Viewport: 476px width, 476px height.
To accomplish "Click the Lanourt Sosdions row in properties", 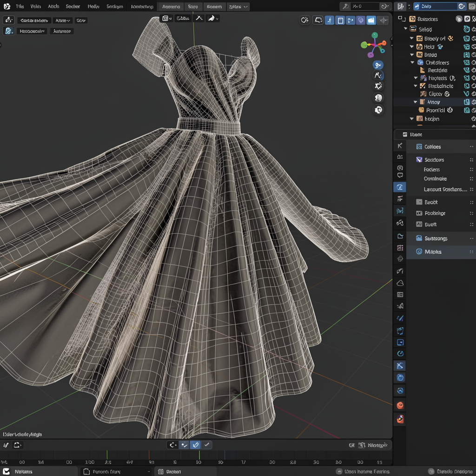I will click(x=445, y=189).
